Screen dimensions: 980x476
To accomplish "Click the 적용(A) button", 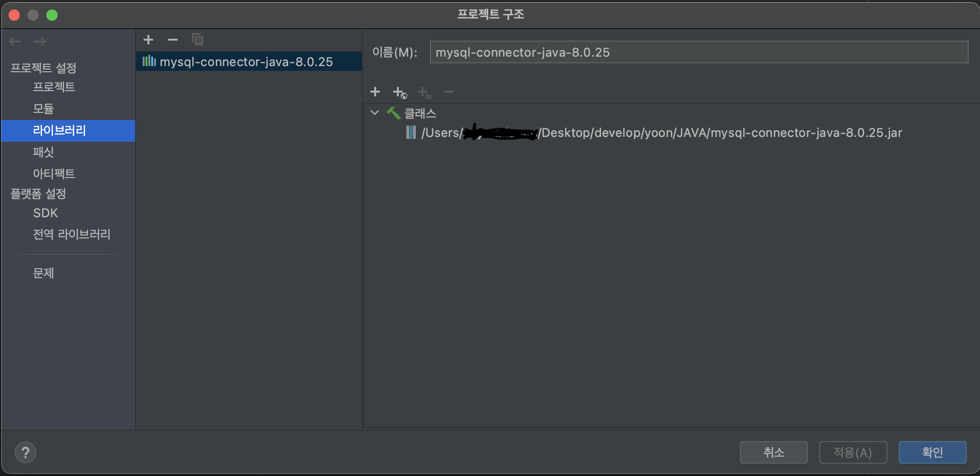I will pyautogui.click(x=853, y=452).
